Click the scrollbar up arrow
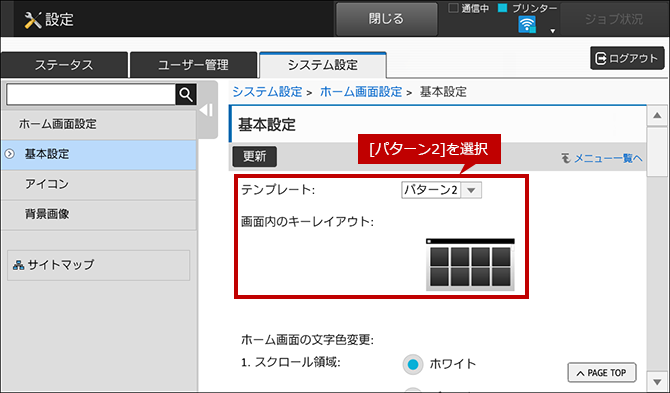This screenshot has width=670, height=393. [657, 115]
